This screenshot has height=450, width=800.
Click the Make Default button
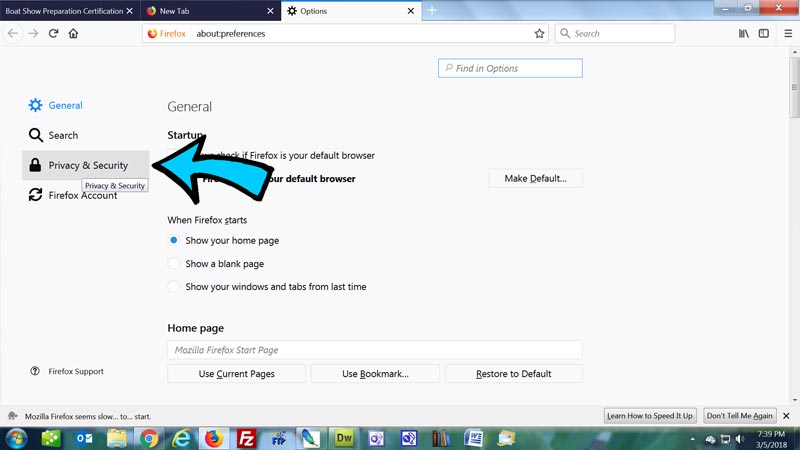[x=535, y=179]
